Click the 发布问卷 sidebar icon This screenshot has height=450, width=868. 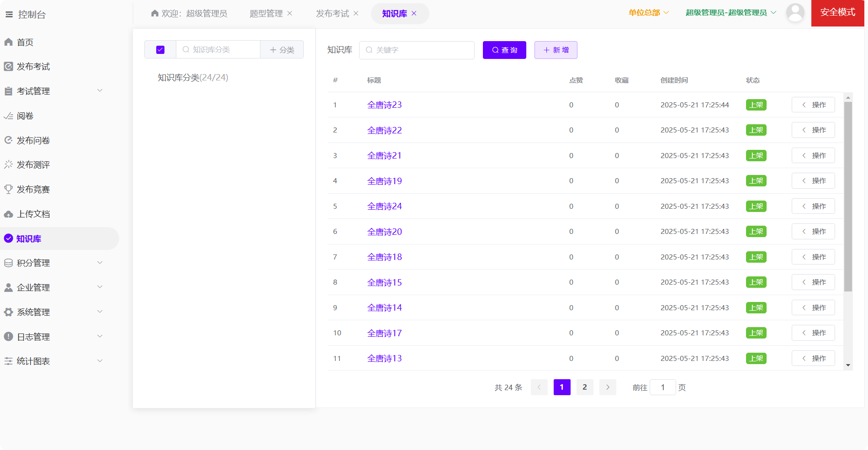(x=8, y=140)
